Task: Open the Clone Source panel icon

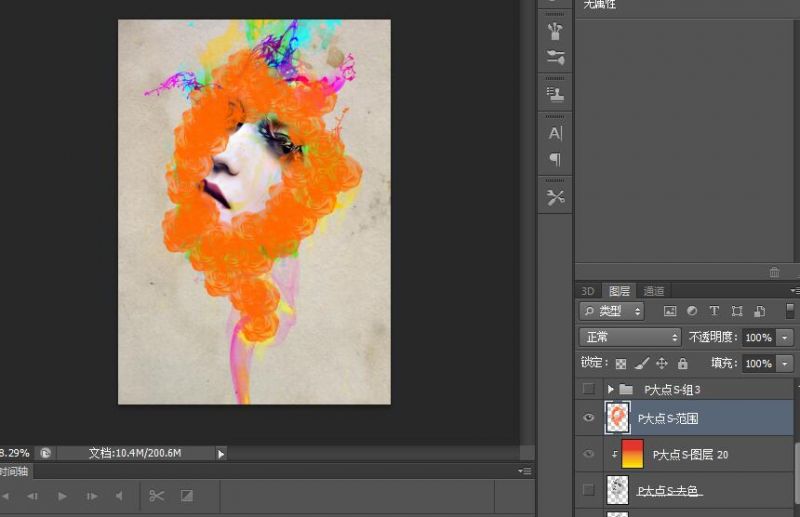Action: click(x=555, y=93)
